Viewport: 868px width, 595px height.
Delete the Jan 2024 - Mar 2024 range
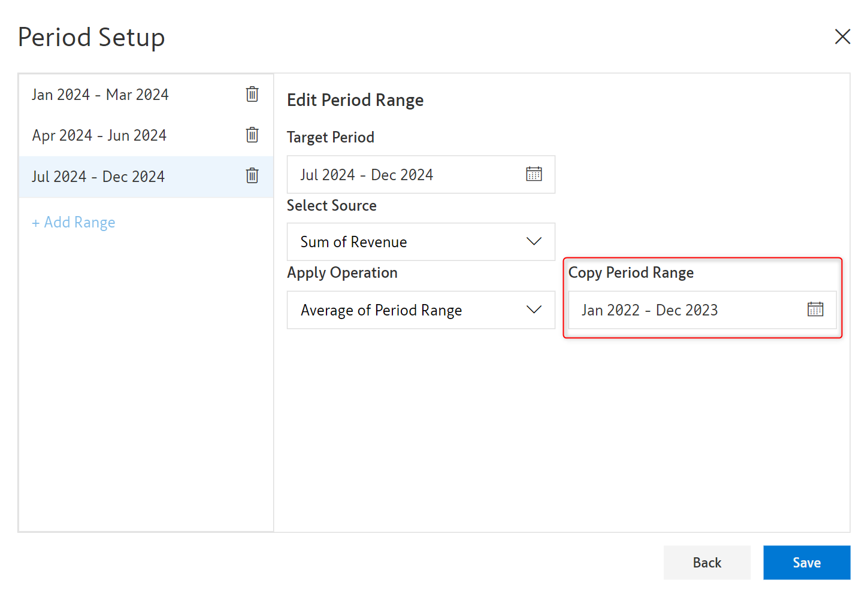click(x=252, y=94)
